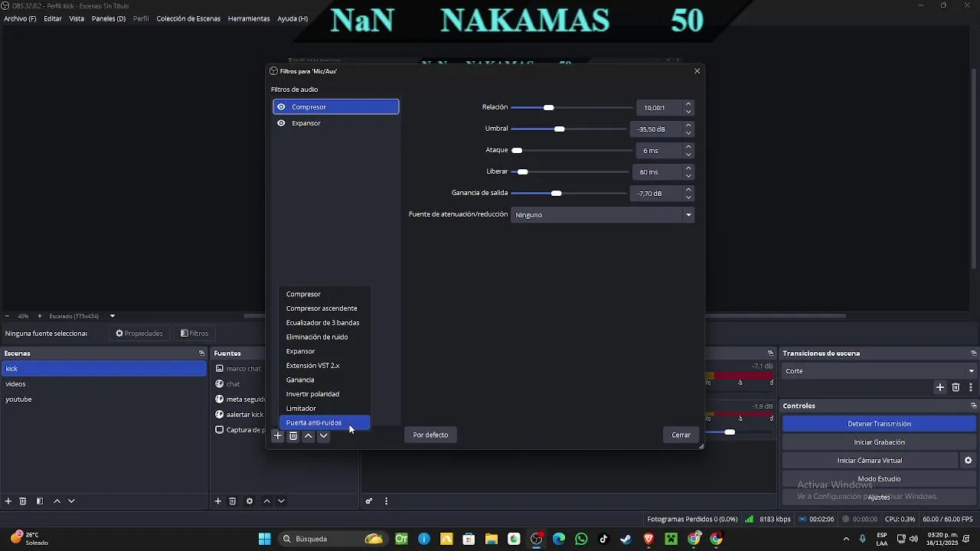Click Detener Transmisión button
Viewport: 980px width, 551px height.
(x=880, y=424)
